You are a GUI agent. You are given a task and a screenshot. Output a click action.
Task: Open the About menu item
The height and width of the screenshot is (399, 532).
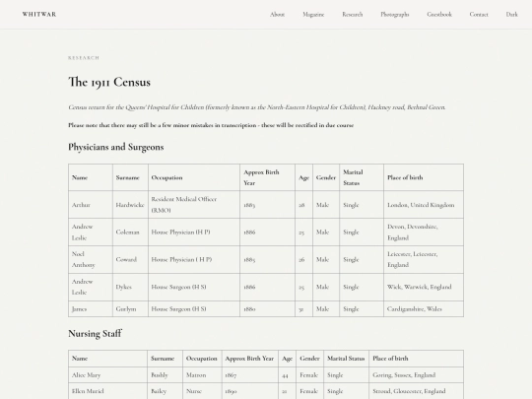pyautogui.click(x=277, y=14)
